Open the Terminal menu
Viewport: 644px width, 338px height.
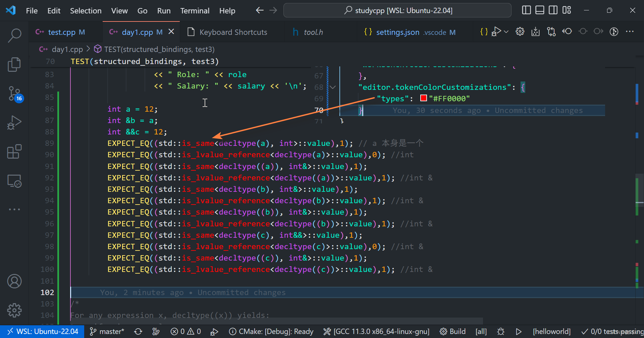[195, 11]
